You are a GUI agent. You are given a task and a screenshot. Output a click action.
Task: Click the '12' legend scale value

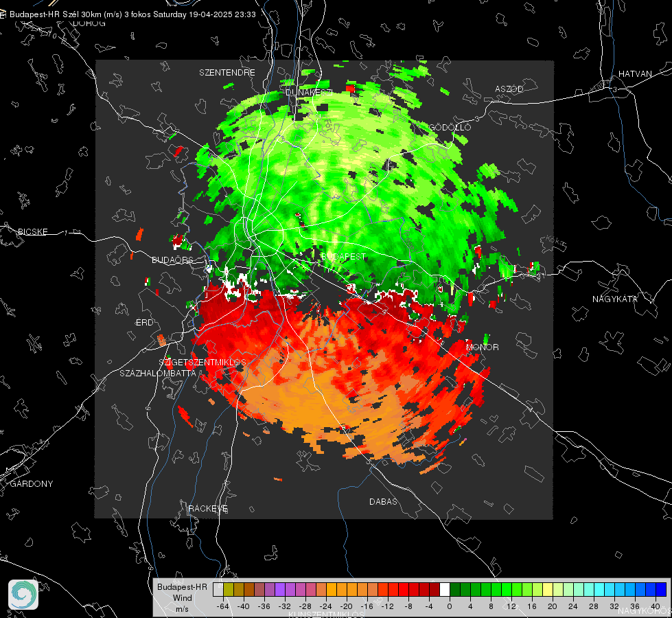(x=511, y=606)
